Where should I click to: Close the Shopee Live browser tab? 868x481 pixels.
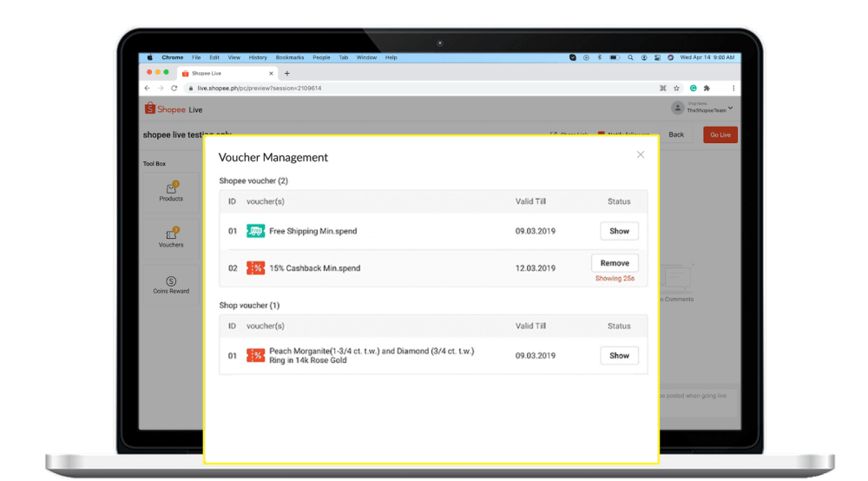[271, 73]
